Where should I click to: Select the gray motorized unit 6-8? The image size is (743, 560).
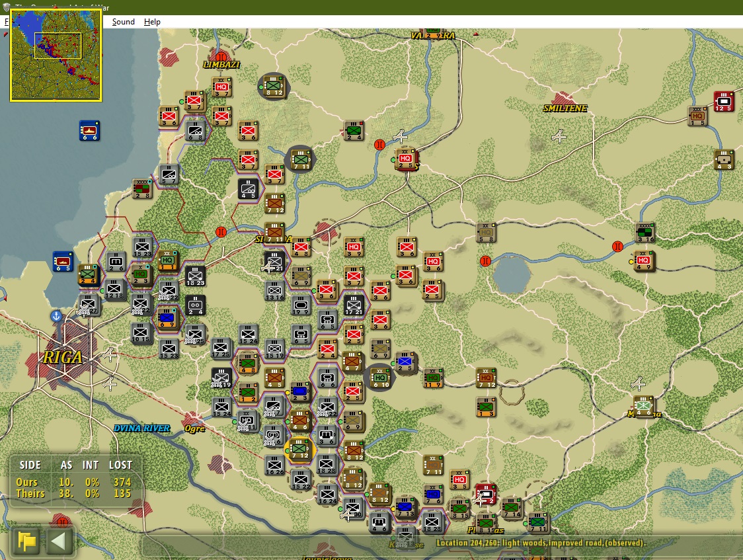click(x=195, y=130)
